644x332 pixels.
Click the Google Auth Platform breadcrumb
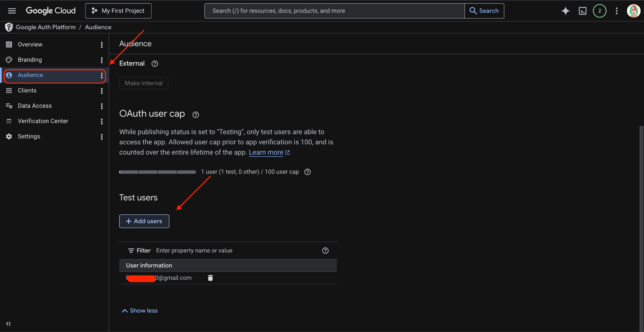pos(46,27)
